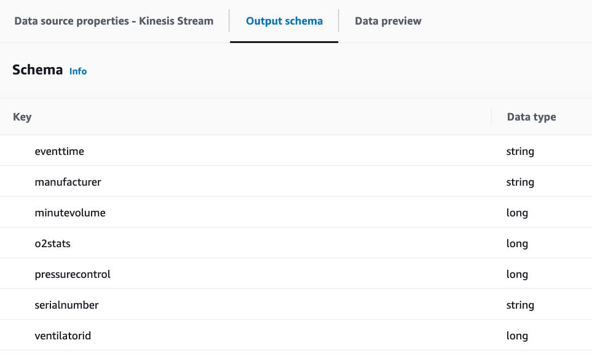Select the manufacturer key row
592x364 pixels.
tap(68, 182)
